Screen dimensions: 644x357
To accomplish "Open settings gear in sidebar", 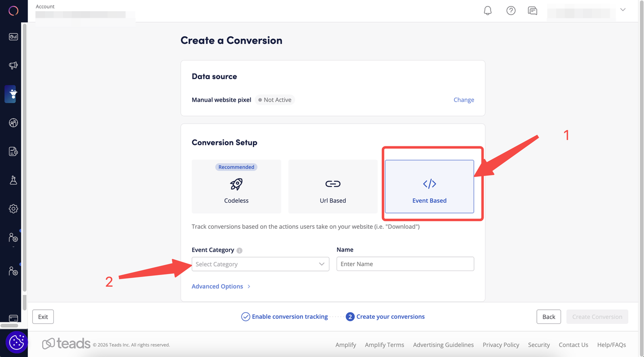I will (x=14, y=209).
